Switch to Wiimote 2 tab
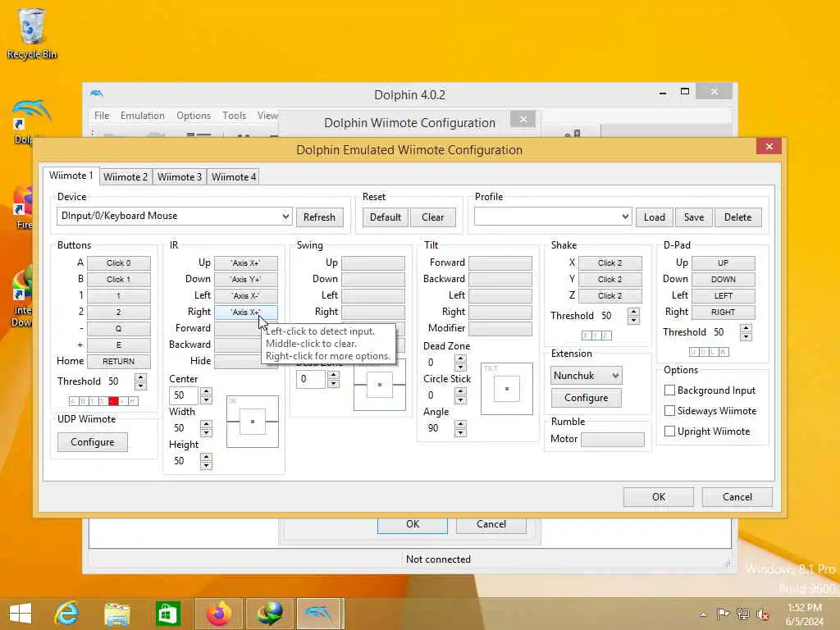840x630 pixels. click(126, 177)
